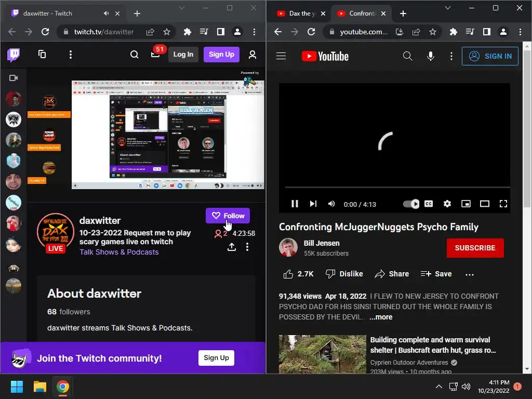The height and width of the screenshot is (399, 532).
Task: Skip to next YouTube video
Action: point(313,204)
